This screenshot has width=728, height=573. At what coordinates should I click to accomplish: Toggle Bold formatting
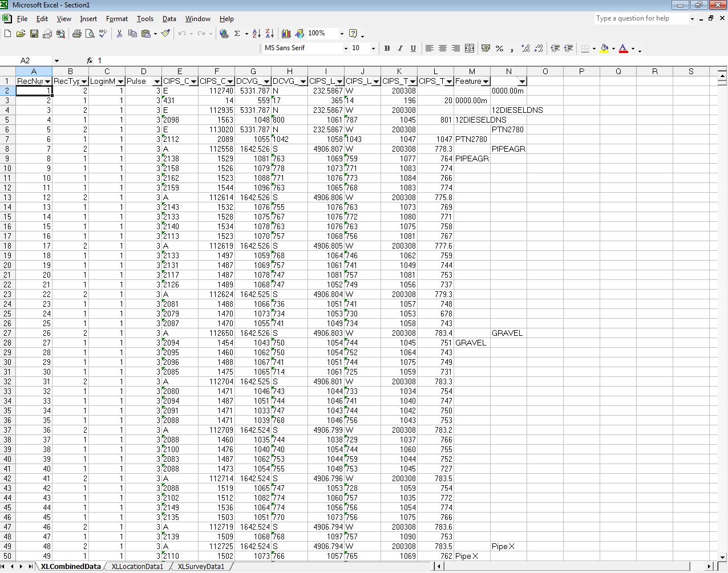pos(387,48)
